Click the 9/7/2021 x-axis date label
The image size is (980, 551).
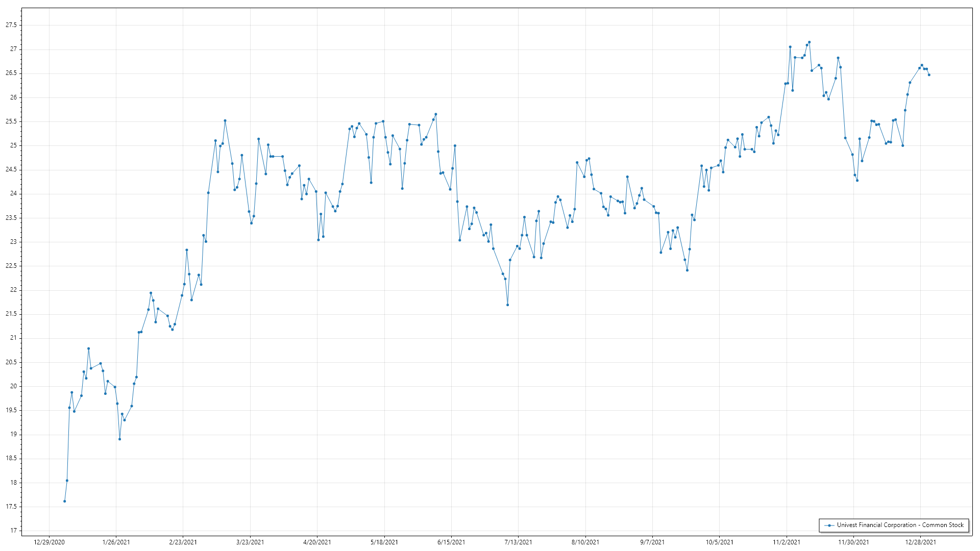coord(652,542)
